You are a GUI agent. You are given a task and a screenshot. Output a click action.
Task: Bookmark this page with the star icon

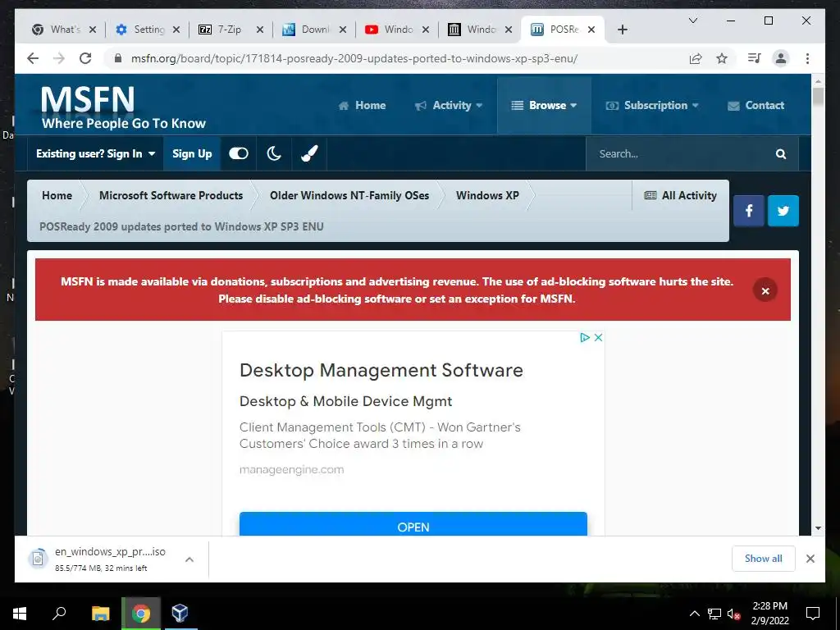(x=722, y=58)
